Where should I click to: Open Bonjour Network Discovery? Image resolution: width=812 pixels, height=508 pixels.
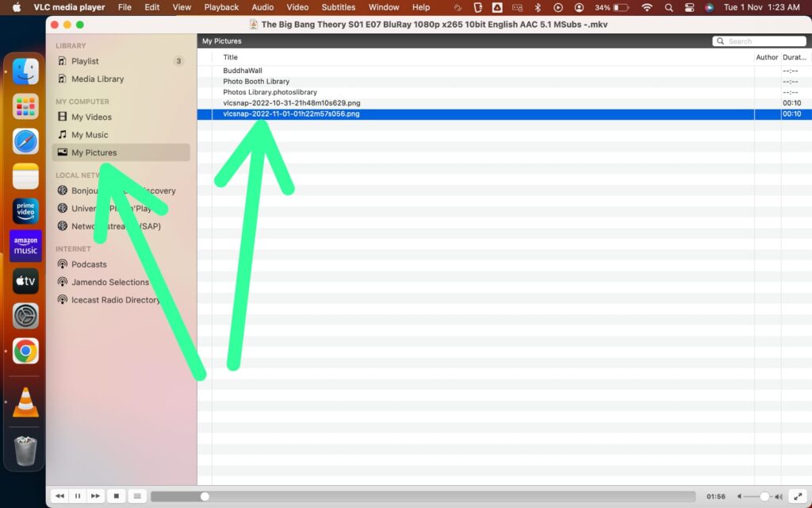[95, 190]
